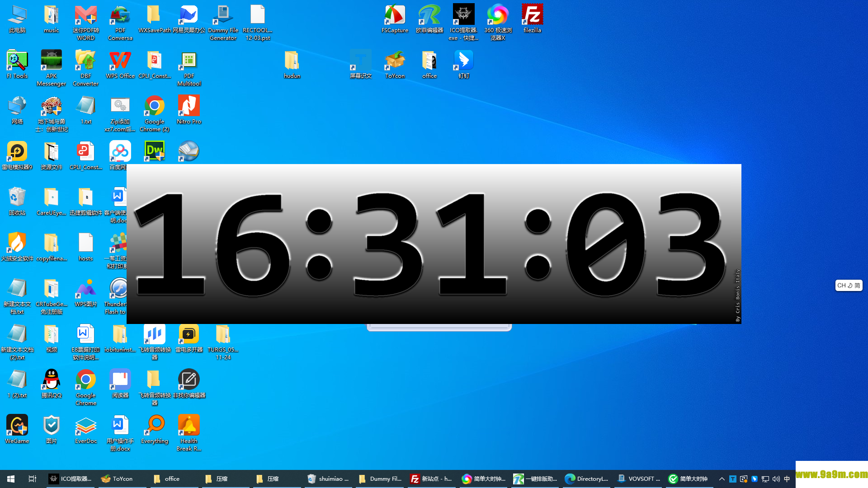Image resolution: width=868 pixels, height=488 pixels.
Task: Open the iobituninst... folder
Action: tap(120, 338)
